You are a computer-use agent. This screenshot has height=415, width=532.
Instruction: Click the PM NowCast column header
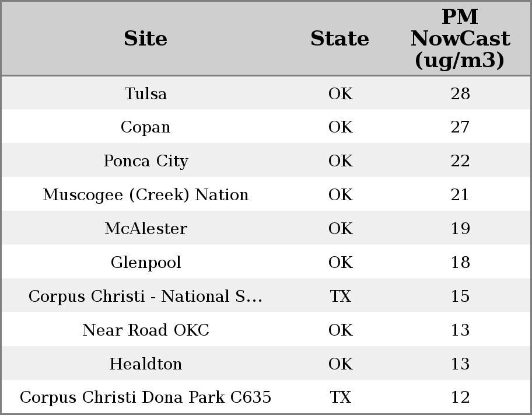pyautogui.click(x=460, y=39)
